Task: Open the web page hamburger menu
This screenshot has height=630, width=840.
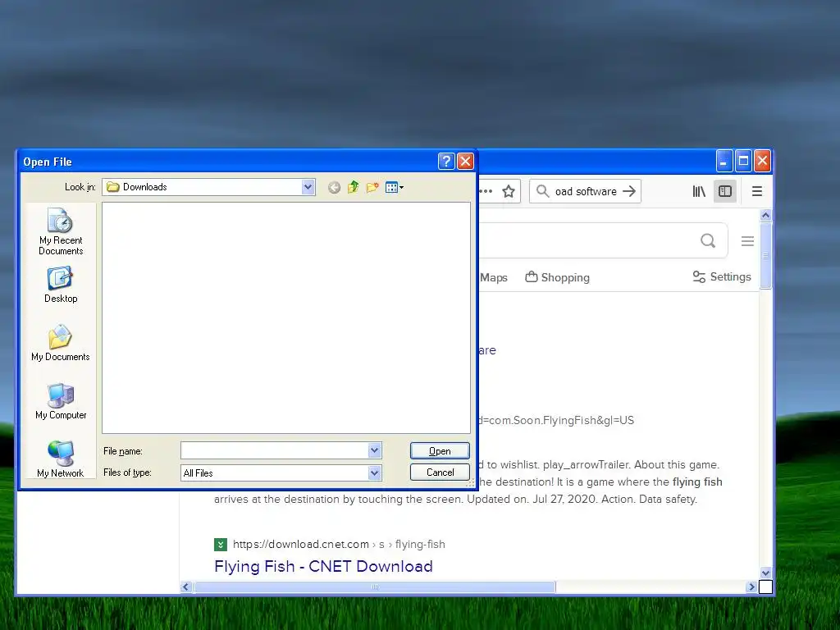Action: 748,241
